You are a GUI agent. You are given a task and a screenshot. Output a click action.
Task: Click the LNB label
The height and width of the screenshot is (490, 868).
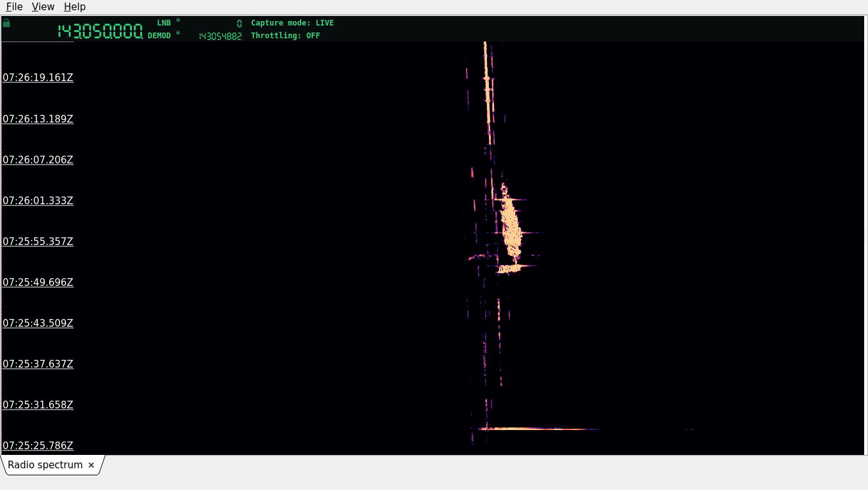tap(164, 23)
